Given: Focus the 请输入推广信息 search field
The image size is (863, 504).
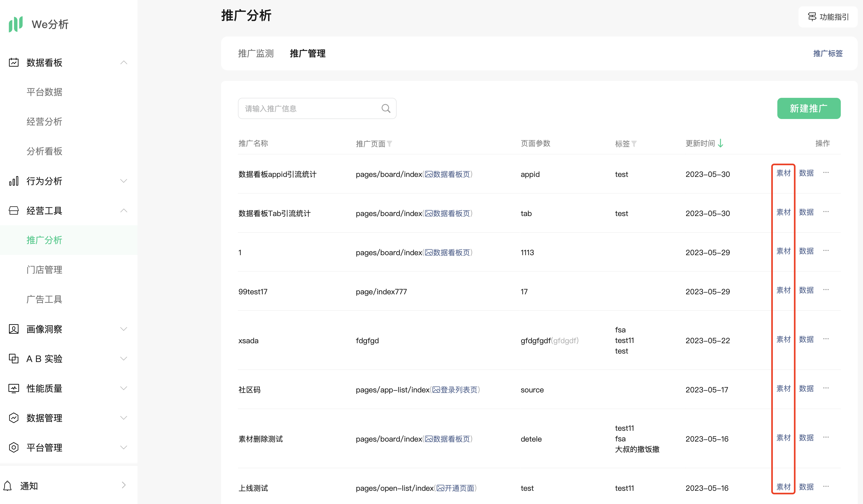Looking at the screenshot, I should 317,108.
